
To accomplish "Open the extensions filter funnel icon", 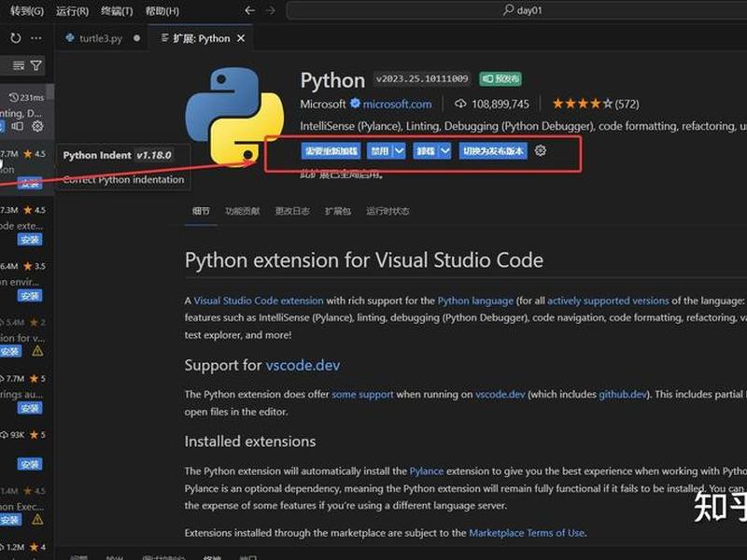I will point(35,65).
